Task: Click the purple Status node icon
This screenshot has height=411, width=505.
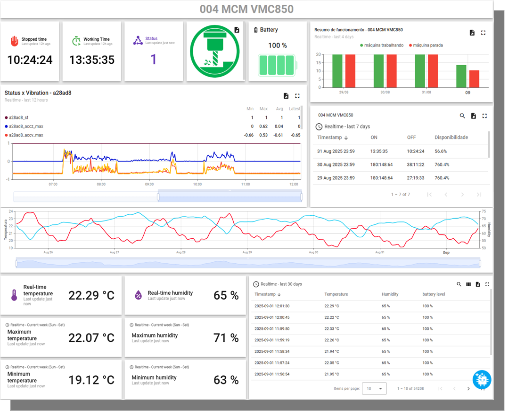Action: 138,41
